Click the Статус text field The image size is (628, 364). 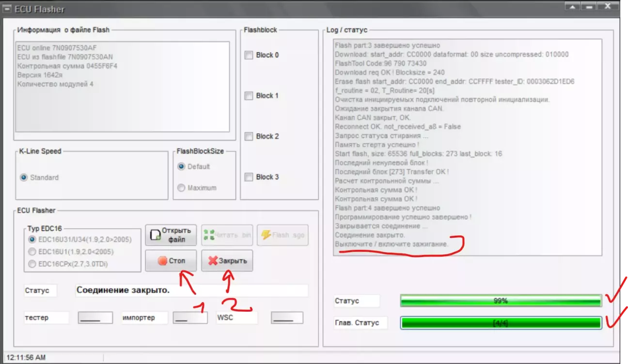(191, 290)
